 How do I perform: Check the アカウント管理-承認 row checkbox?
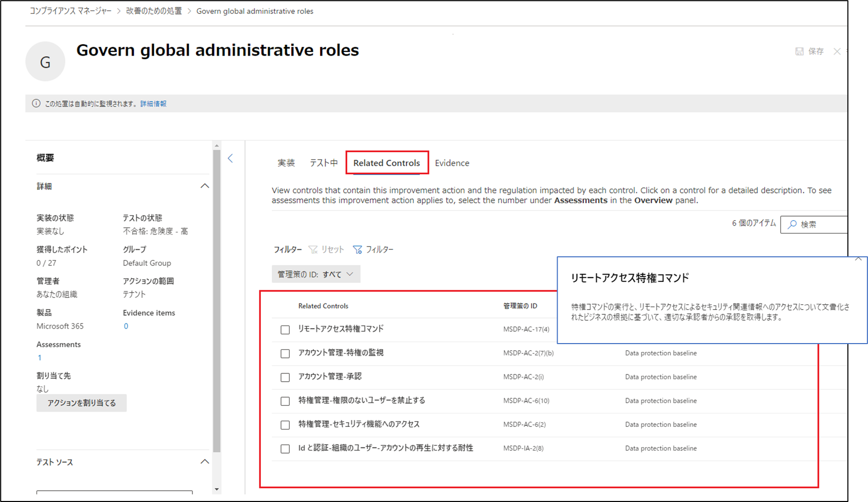[285, 377]
